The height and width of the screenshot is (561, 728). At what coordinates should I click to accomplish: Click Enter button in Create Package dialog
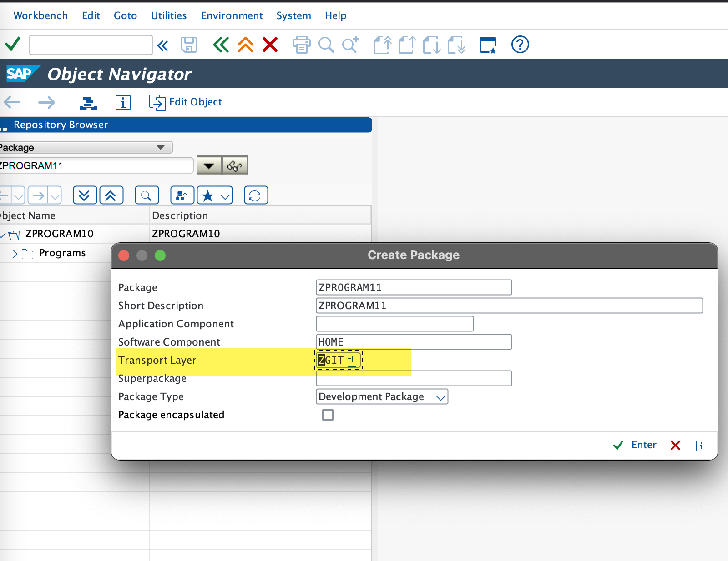635,445
